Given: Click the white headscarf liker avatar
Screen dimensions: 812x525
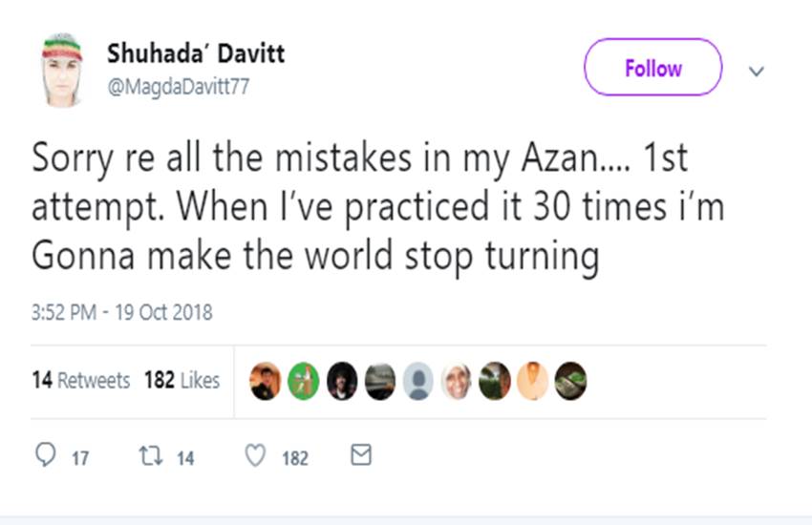Looking at the screenshot, I should (456, 381).
